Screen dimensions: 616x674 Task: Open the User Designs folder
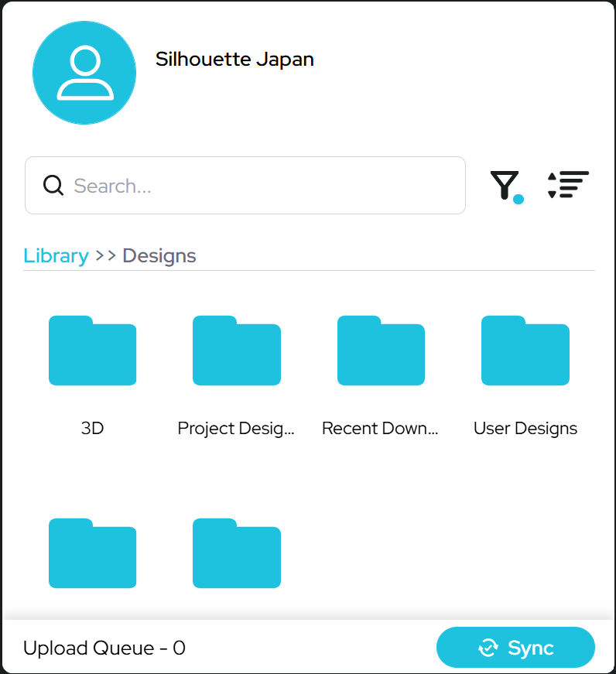[525, 351]
